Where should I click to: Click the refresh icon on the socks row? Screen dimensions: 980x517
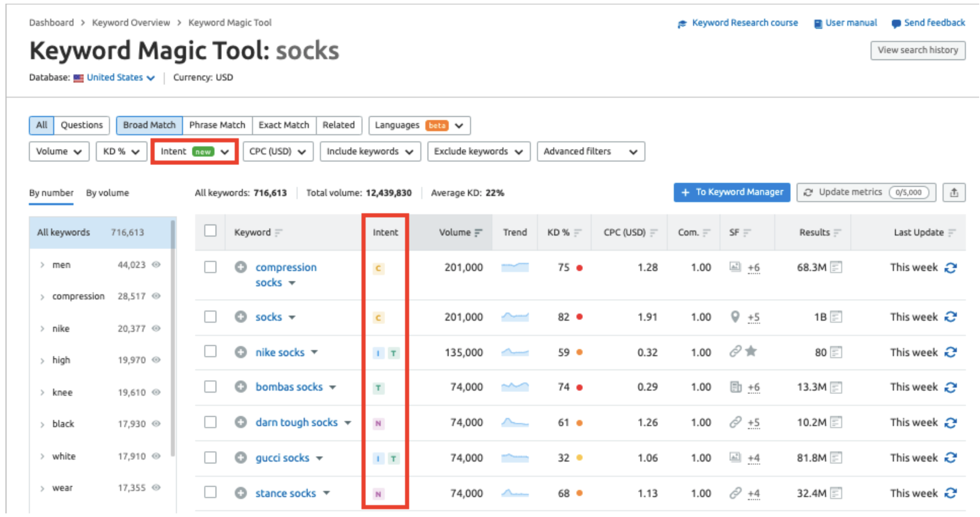click(x=951, y=317)
